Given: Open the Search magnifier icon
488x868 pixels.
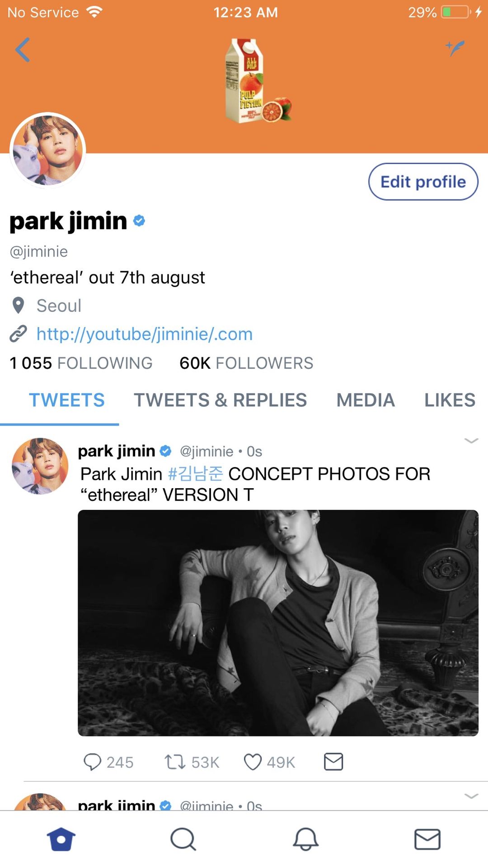Looking at the screenshot, I should tap(183, 839).
